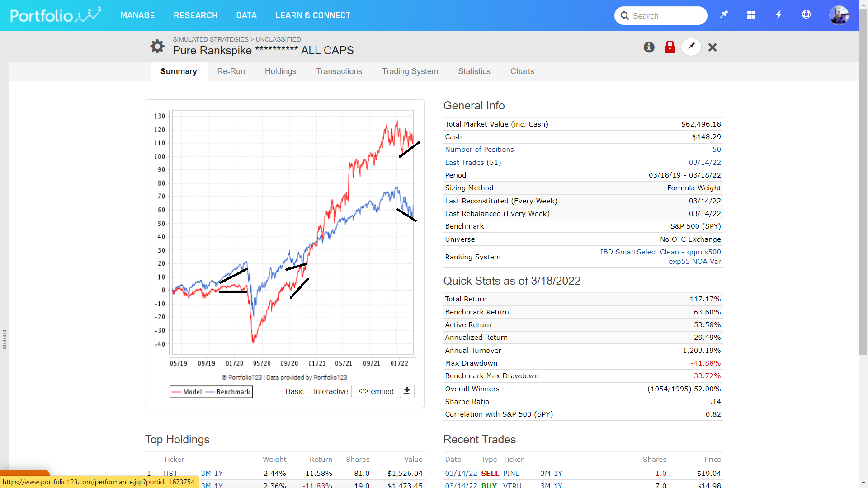The height and width of the screenshot is (488, 868).
Task: Switch chart to Interactive mode
Action: [330, 391]
